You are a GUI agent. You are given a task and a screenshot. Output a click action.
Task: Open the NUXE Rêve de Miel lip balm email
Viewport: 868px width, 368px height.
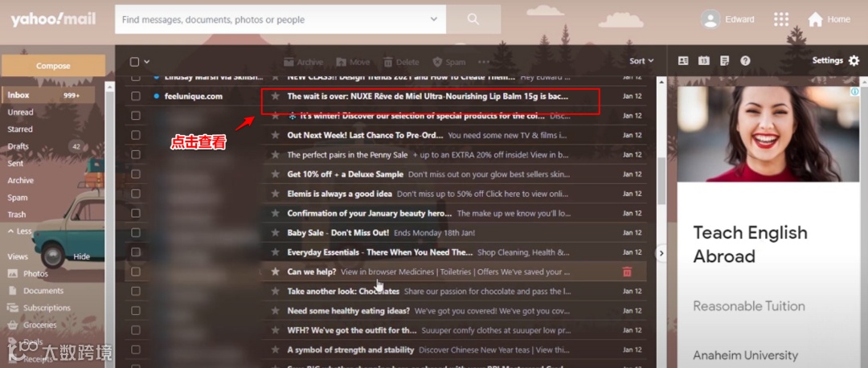[428, 96]
